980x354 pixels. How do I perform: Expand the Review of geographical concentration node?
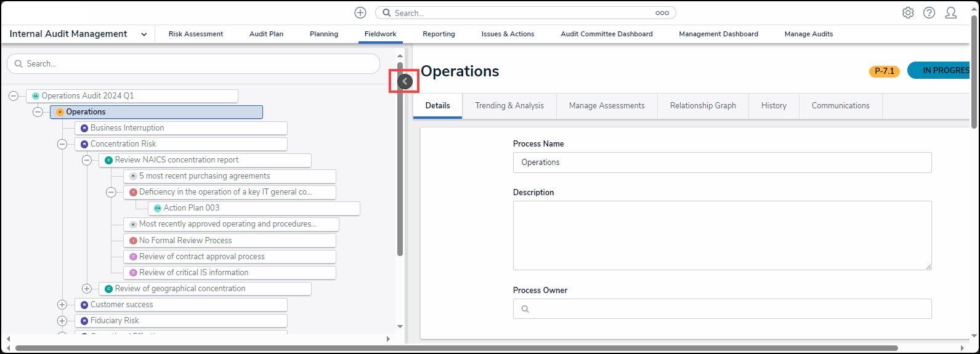click(x=87, y=289)
